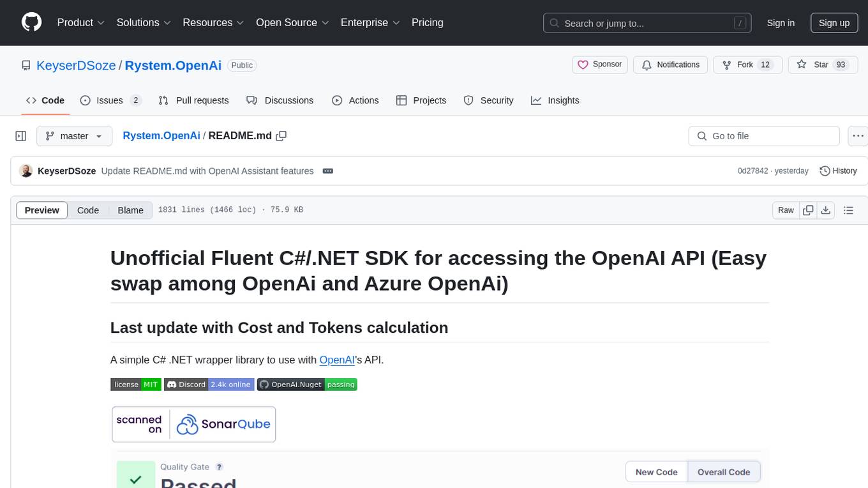Switch to the Security tab
The image size is (868, 488).
click(488, 100)
